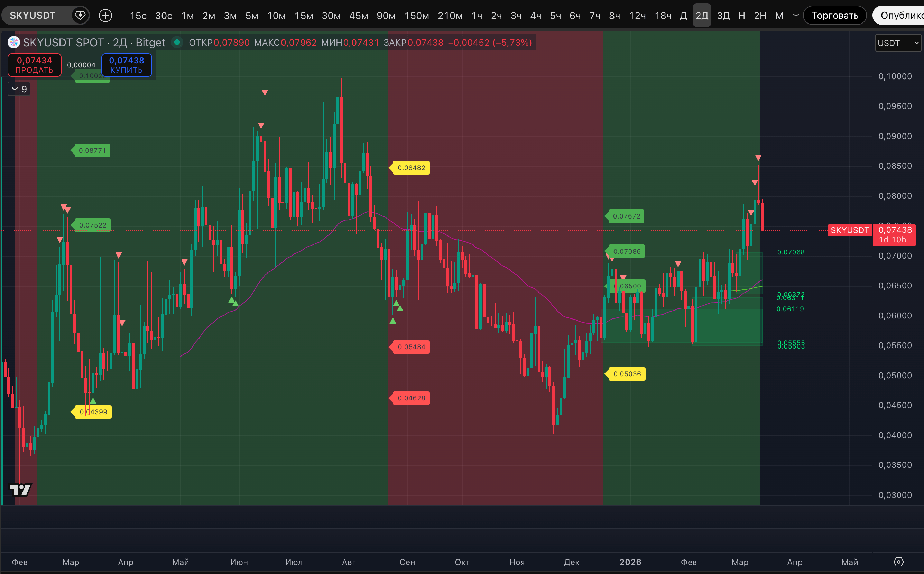
Task: Open the USDT currency dropdown
Action: point(898,43)
